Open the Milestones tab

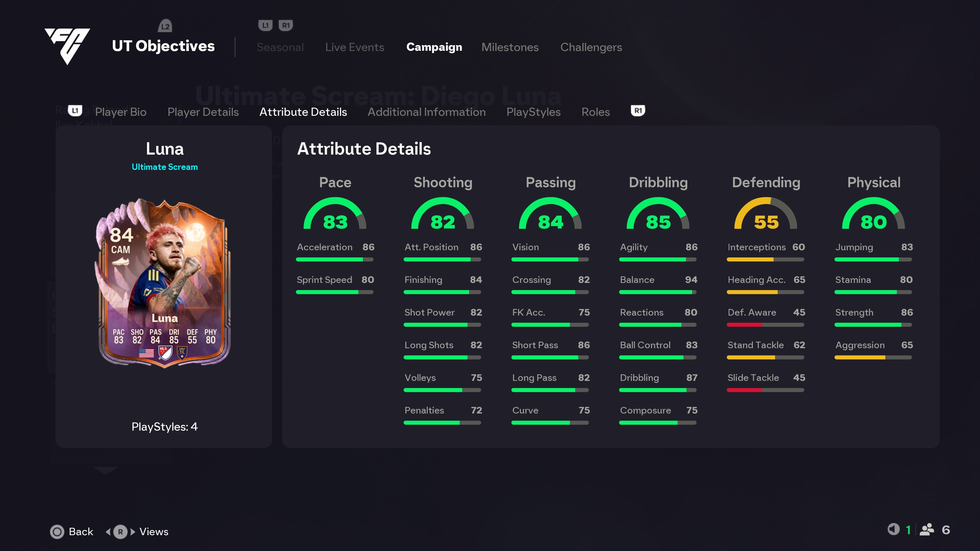(x=510, y=47)
